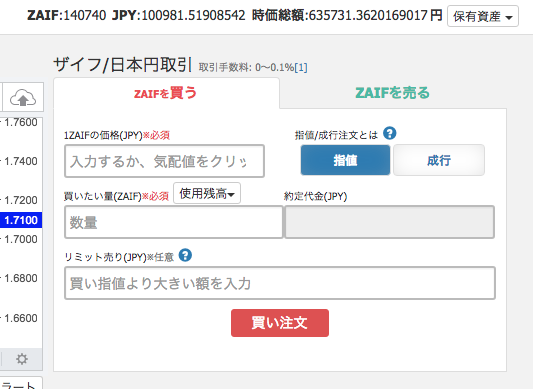
Task: Switch to ZAIFを買う tab
Action: coord(166,93)
